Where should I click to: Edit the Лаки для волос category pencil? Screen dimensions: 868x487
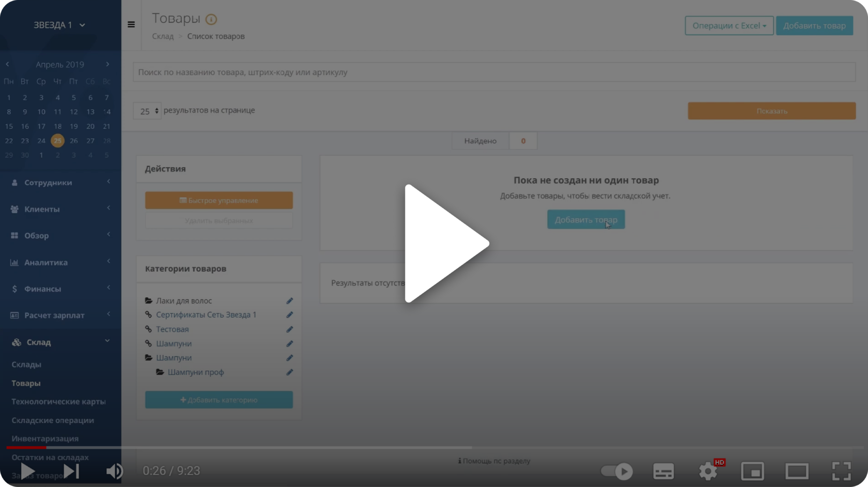point(289,301)
